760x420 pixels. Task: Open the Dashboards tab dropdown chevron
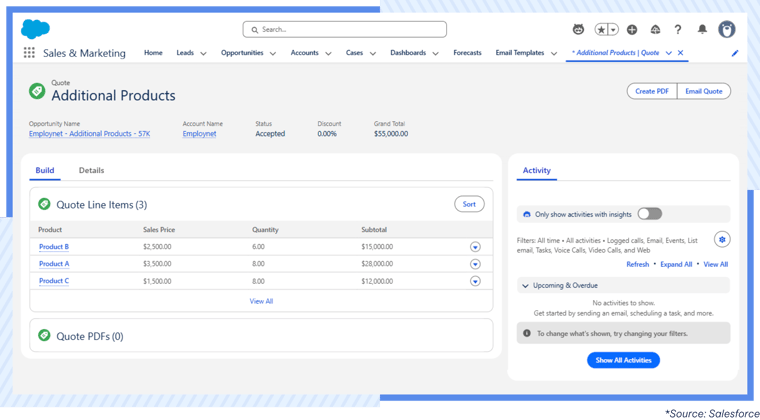pyautogui.click(x=435, y=53)
